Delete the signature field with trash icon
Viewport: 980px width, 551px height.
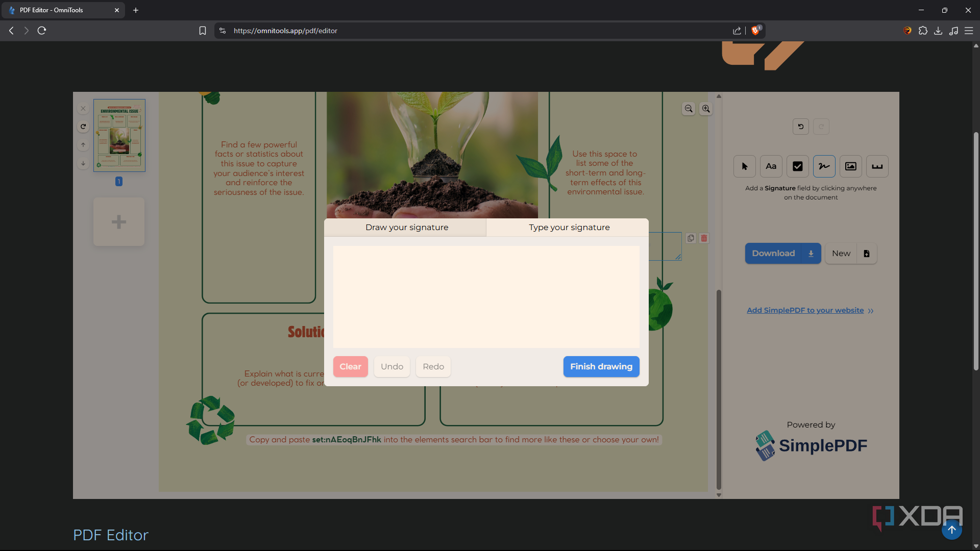[x=704, y=238]
